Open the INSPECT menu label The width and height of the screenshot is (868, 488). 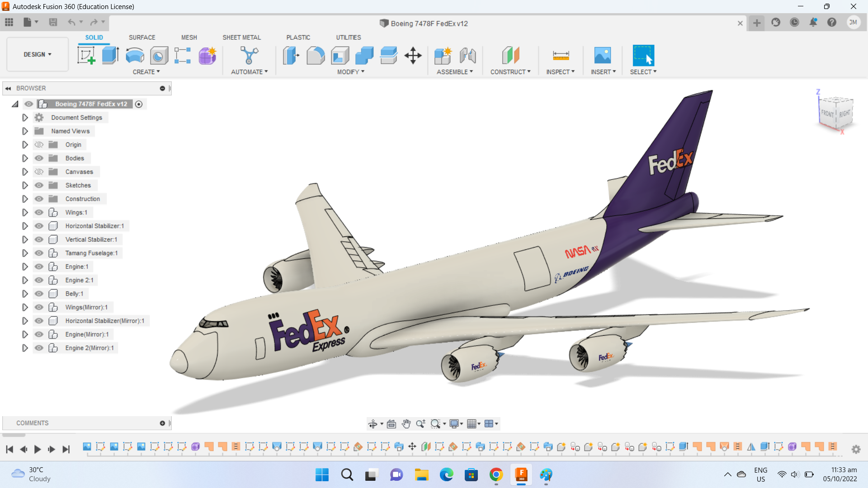pos(560,72)
